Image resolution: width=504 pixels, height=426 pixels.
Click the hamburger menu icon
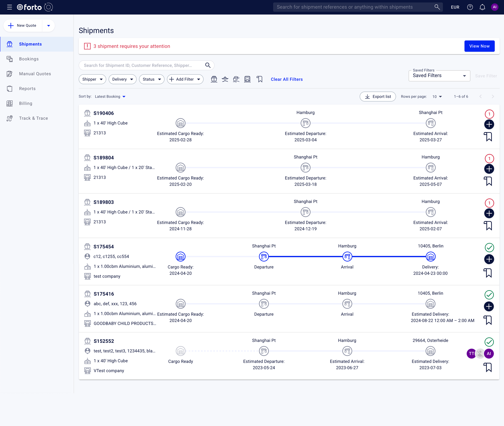(9, 7)
